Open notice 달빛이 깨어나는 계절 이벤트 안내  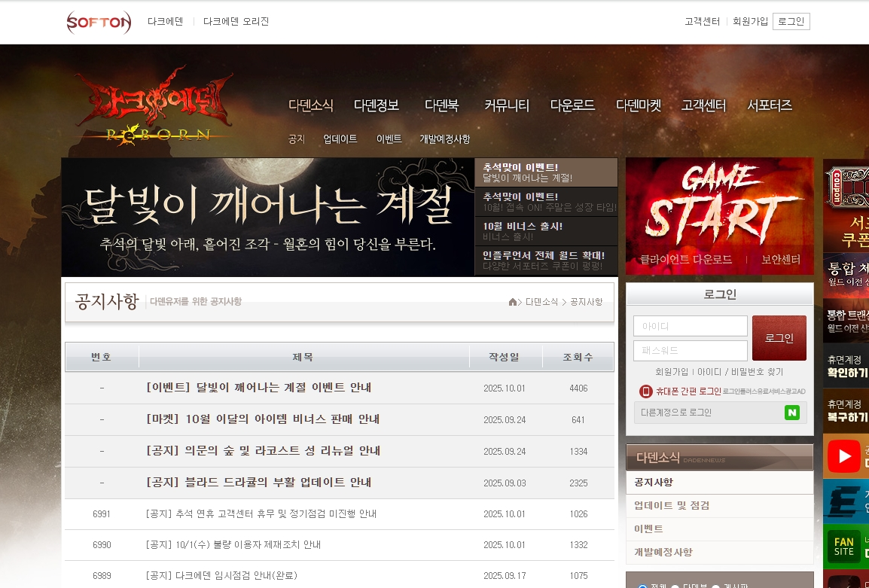[x=259, y=388]
